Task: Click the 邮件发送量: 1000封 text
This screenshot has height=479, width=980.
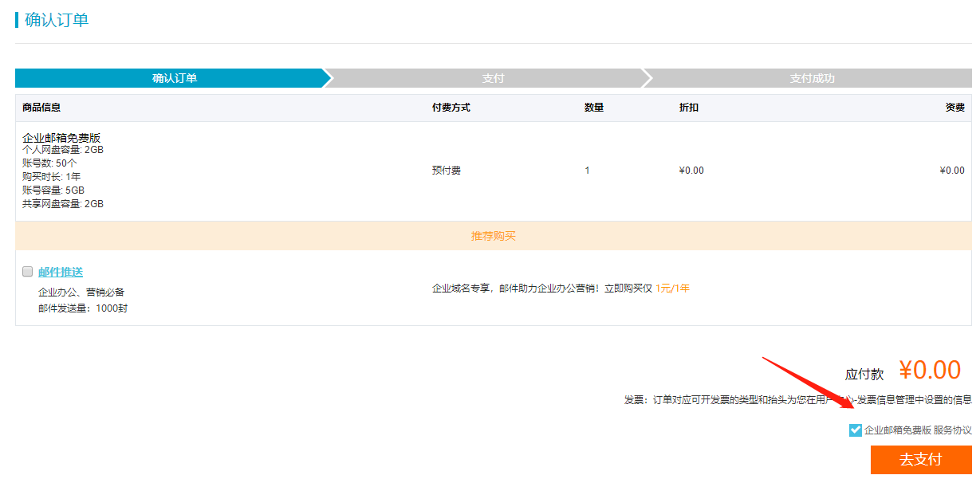Action: click(83, 308)
